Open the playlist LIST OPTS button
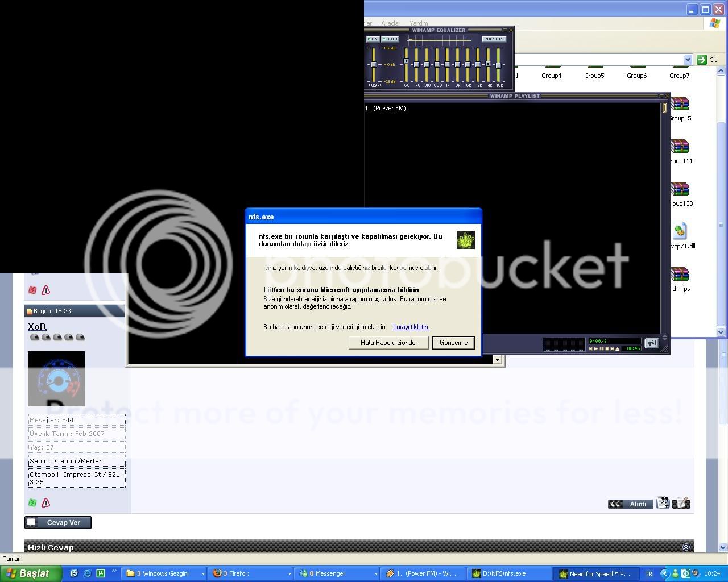Viewport: 728px width, 582px height. point(652,343)
